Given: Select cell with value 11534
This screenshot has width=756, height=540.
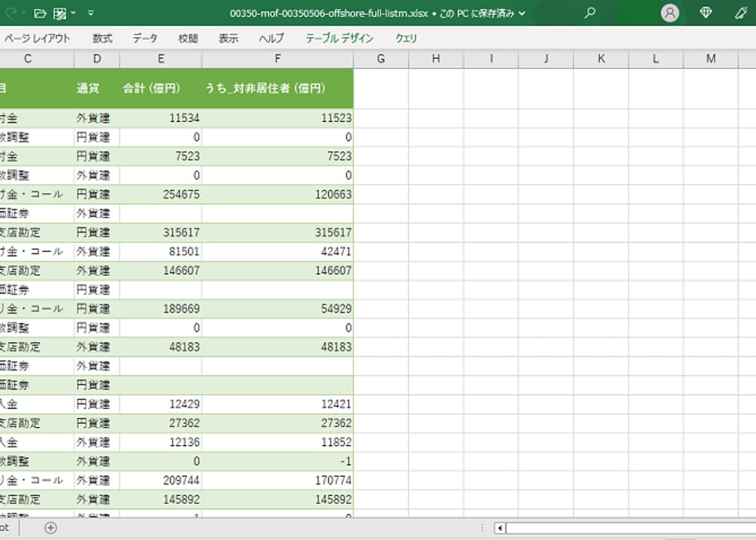Looking at the screenshot, I should [x=160, y=118].
